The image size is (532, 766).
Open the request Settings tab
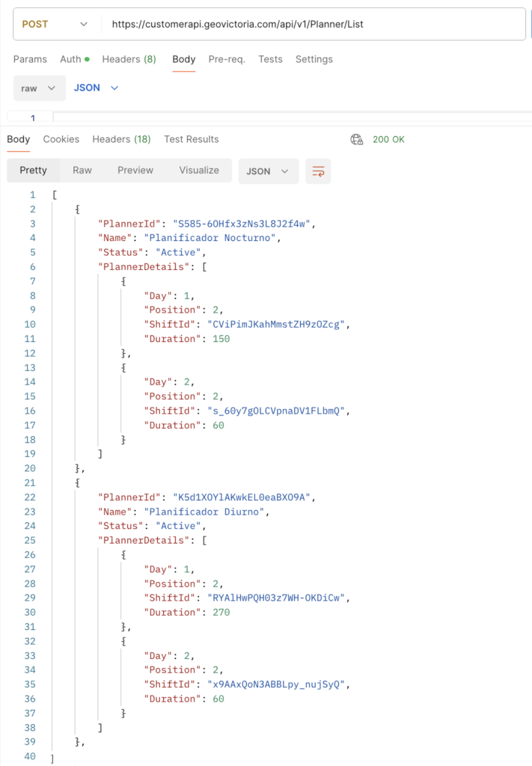[314, 59]
